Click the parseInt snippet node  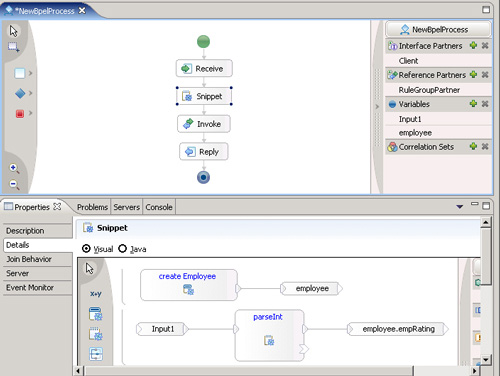[x=269, y=335]
